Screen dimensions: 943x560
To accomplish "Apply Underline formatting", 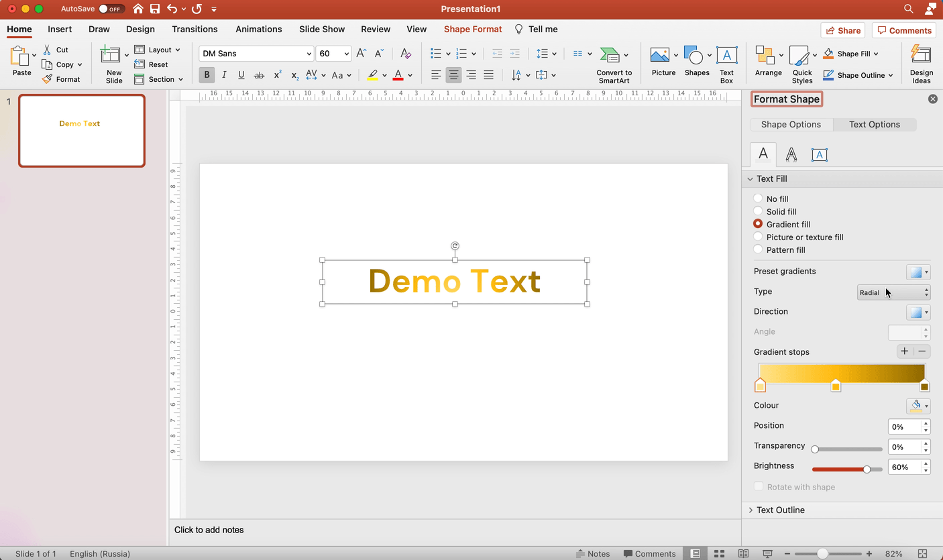I will pyautogui.click(x=241, y=75).
